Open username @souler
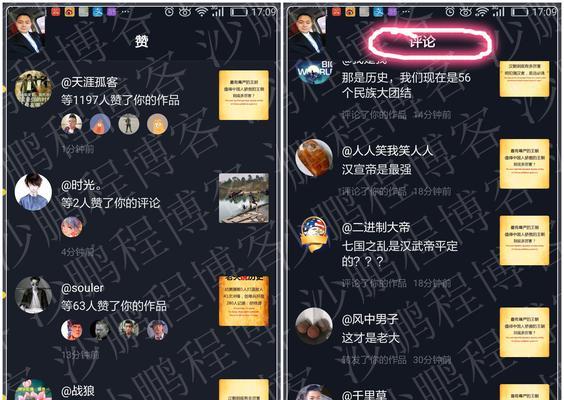Viewport: 564px width, 400px height. pos(82,288)
